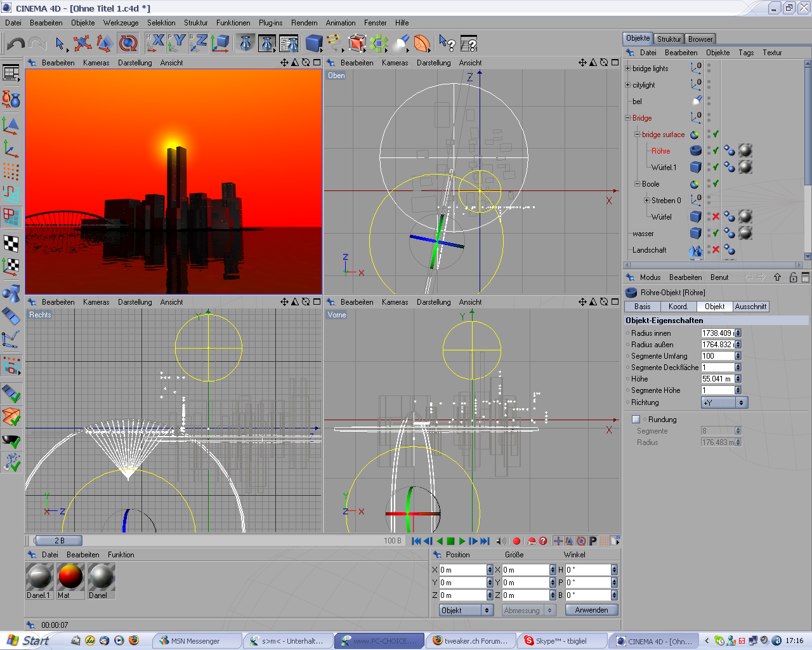
Task: Toggle green checkmark on wasser object
Action: (716, 233)
